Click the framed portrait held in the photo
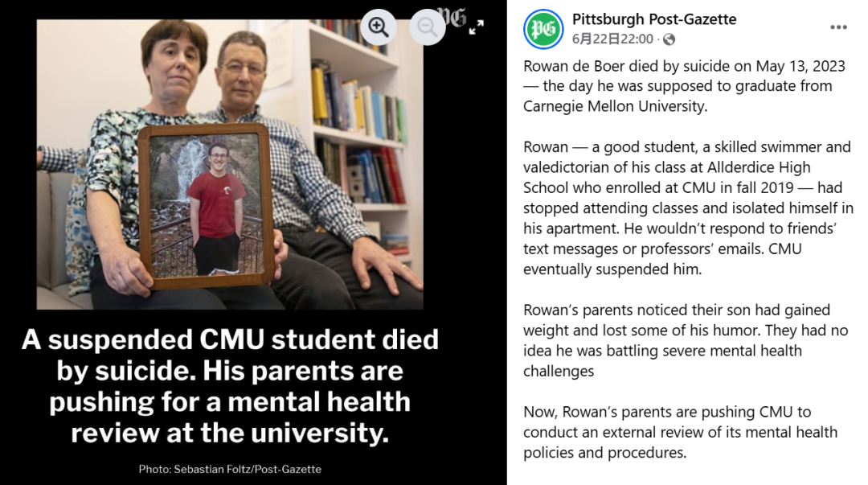The width and height of the screenshot is (868, 485). tap(207, 206)
